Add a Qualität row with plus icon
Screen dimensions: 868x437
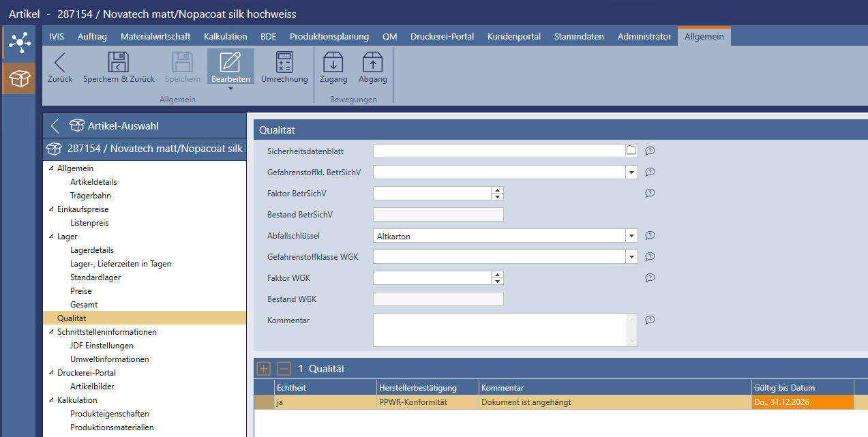click(x=264, y=369)
